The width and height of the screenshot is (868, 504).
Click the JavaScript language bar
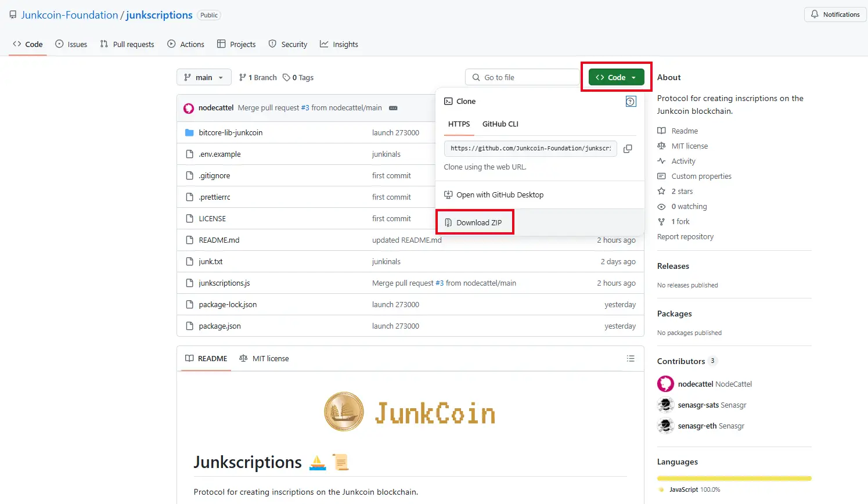point(734,478)
